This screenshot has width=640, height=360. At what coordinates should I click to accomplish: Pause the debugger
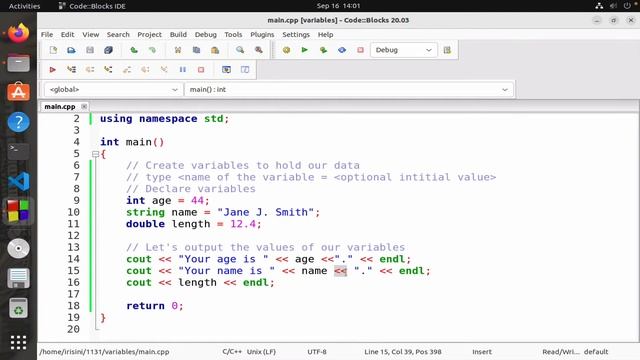coord(182,69)
